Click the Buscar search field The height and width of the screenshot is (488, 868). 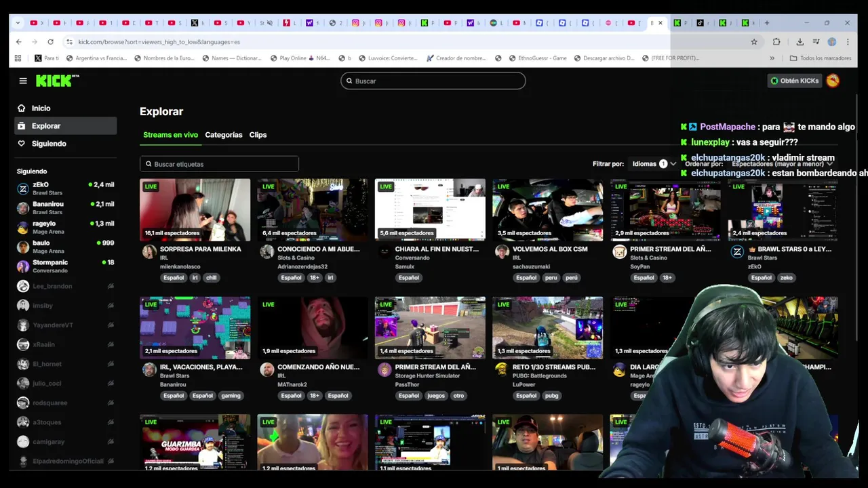click(433, 81)
